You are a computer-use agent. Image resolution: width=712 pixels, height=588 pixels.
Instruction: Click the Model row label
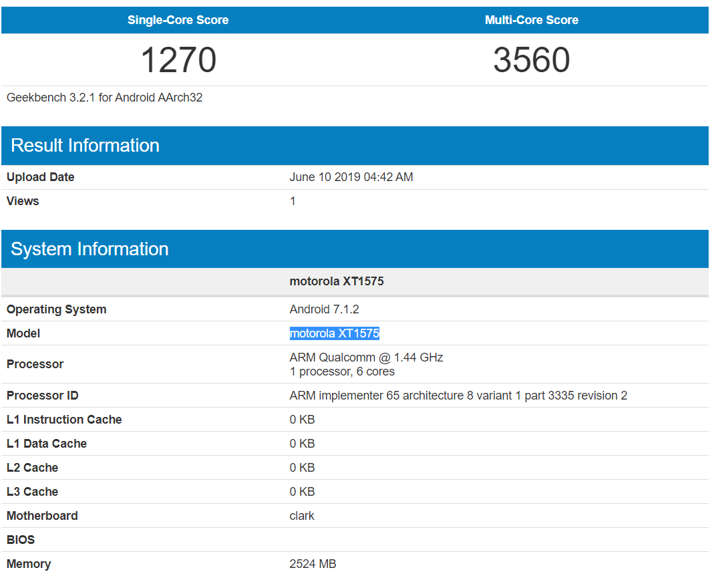23,333
